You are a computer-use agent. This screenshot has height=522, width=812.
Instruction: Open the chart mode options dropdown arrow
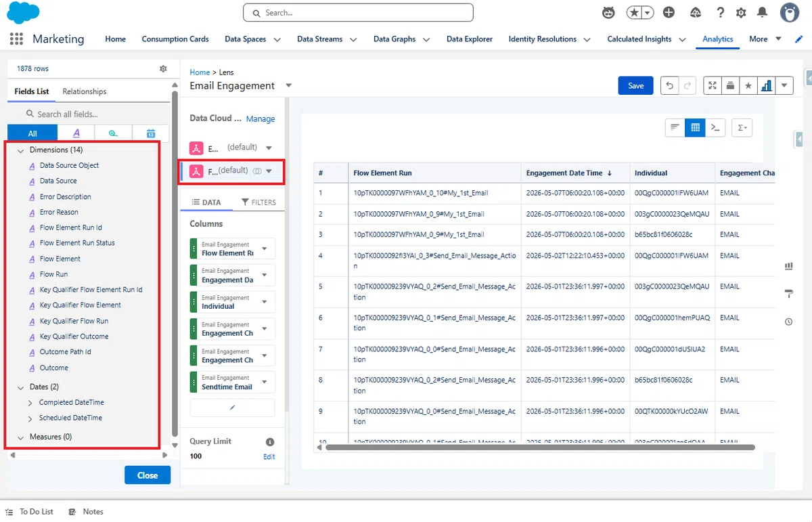[784, 85]
